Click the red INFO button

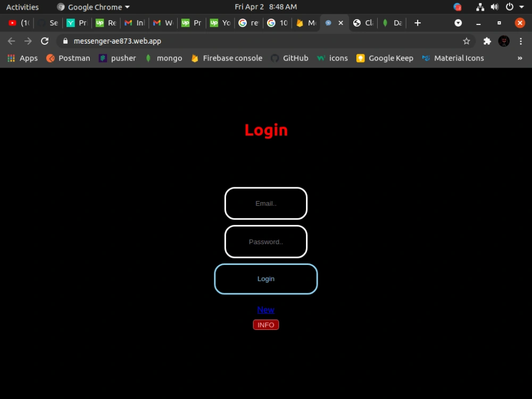coord(265,325)
